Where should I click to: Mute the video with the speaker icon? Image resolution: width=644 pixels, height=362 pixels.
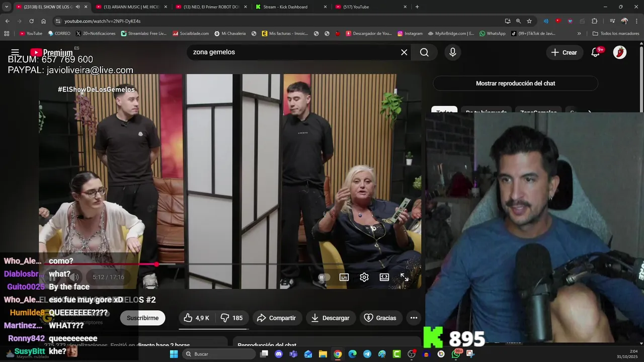[74, 277]
